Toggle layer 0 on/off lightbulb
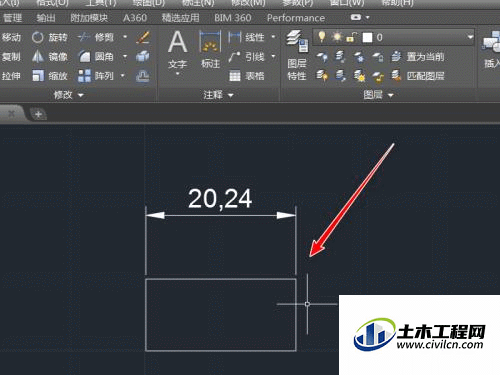 321,37
